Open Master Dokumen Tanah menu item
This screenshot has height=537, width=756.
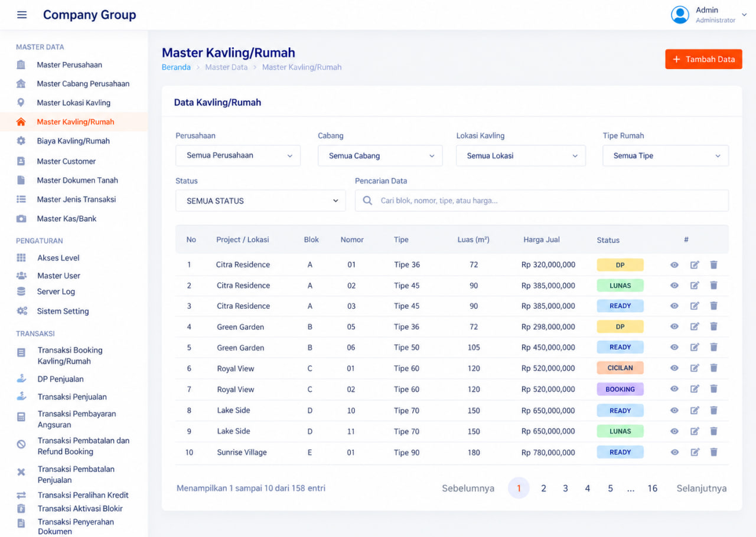(x=77, y=180)
